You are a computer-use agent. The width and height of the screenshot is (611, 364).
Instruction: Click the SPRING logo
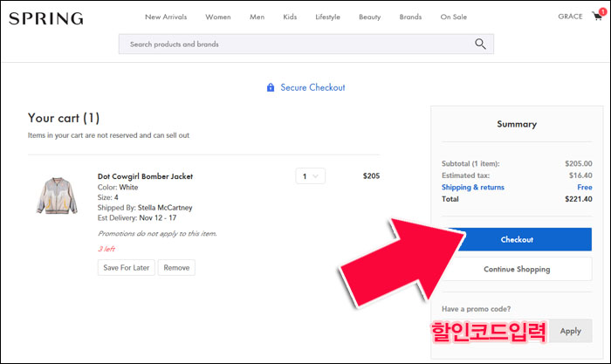point(46,18)
